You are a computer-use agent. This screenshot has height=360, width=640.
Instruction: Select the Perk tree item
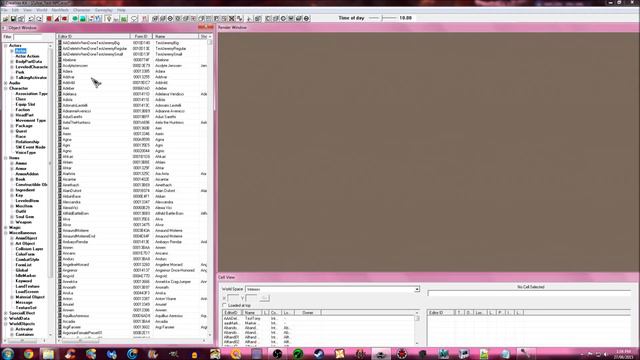(x=20, y=72)
